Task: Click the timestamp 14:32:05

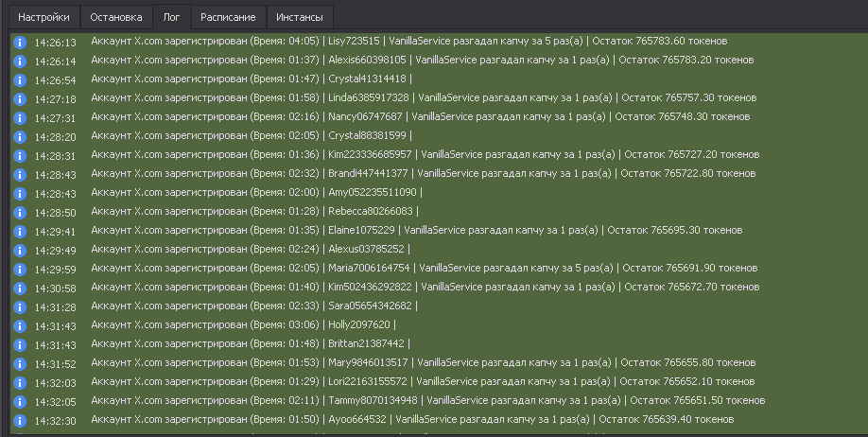Action: 56,402
